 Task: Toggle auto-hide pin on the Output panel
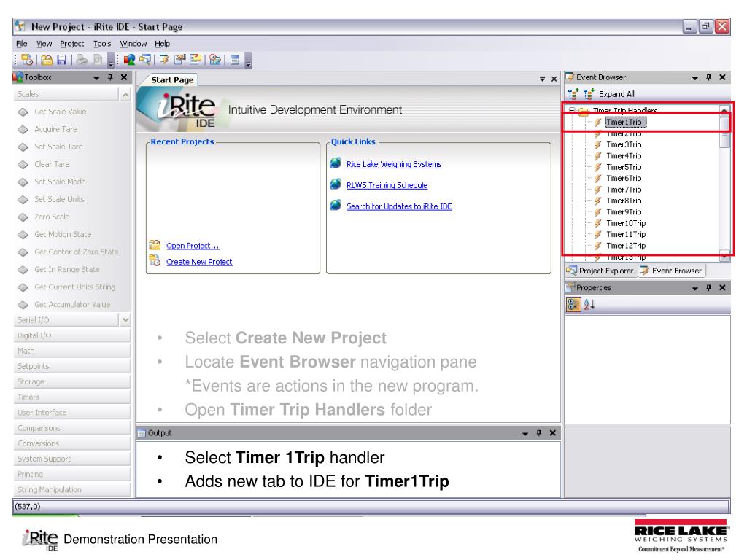(539, 433)
